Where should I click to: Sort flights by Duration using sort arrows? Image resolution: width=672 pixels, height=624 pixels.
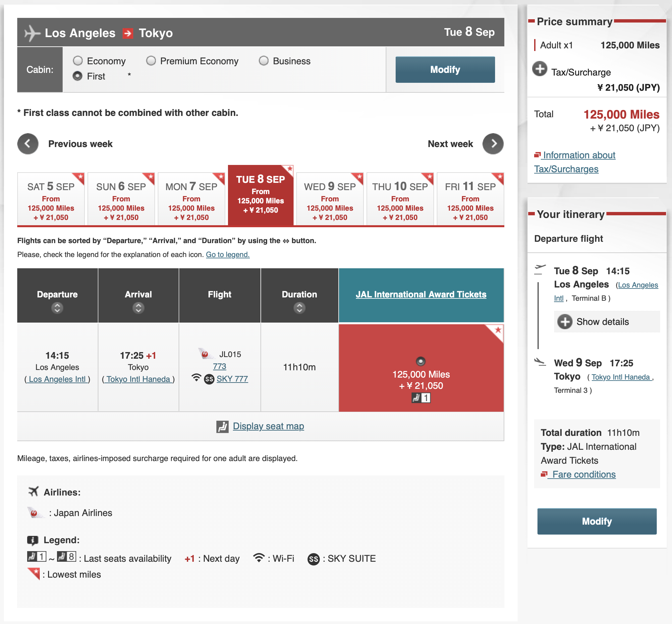(299, 308)
